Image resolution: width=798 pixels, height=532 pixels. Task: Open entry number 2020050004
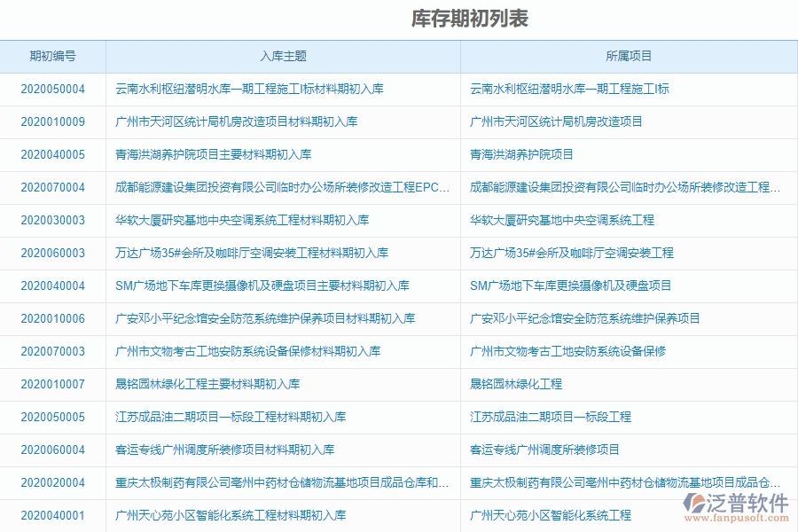(53, 89)
